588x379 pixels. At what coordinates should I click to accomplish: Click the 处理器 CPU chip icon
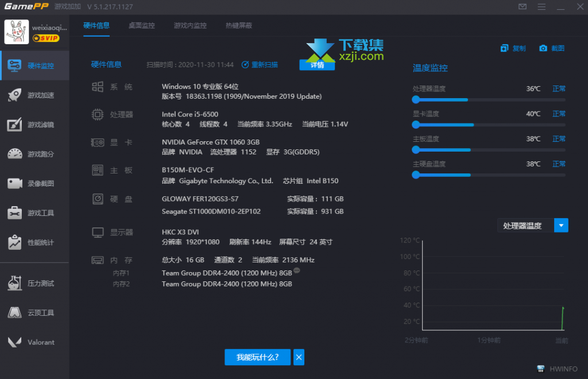(98, 114)
